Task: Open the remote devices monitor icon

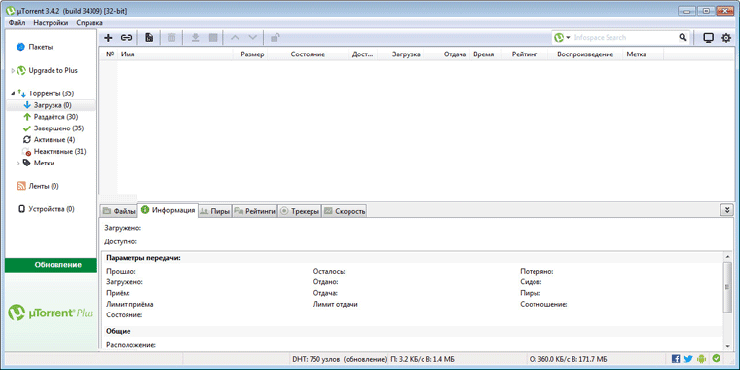Action: (x=708, y=38)
